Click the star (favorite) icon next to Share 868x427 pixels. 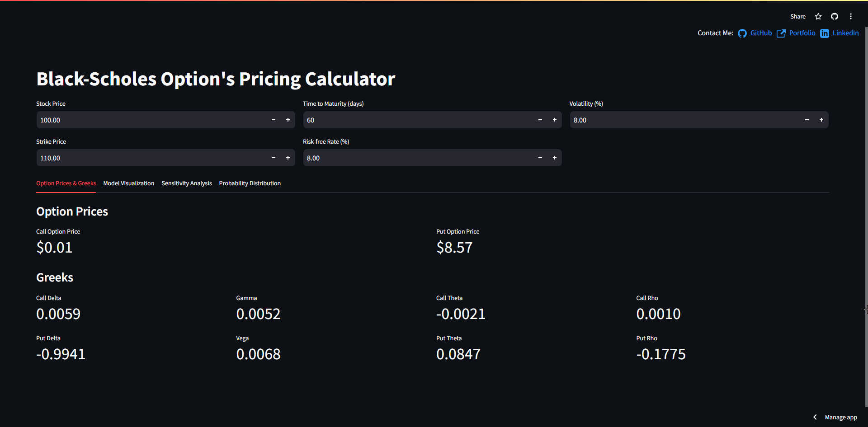(x=818, y=16)
